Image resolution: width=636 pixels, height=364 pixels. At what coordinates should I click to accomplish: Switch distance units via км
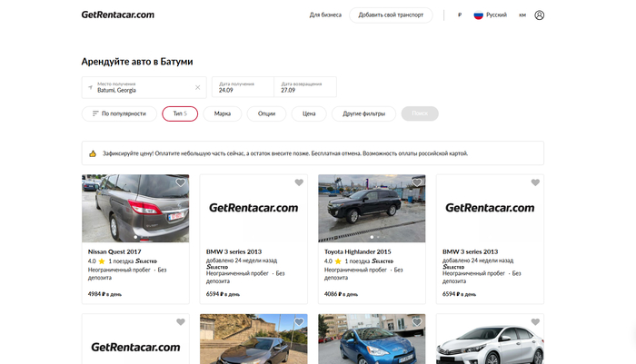point(522,15)
